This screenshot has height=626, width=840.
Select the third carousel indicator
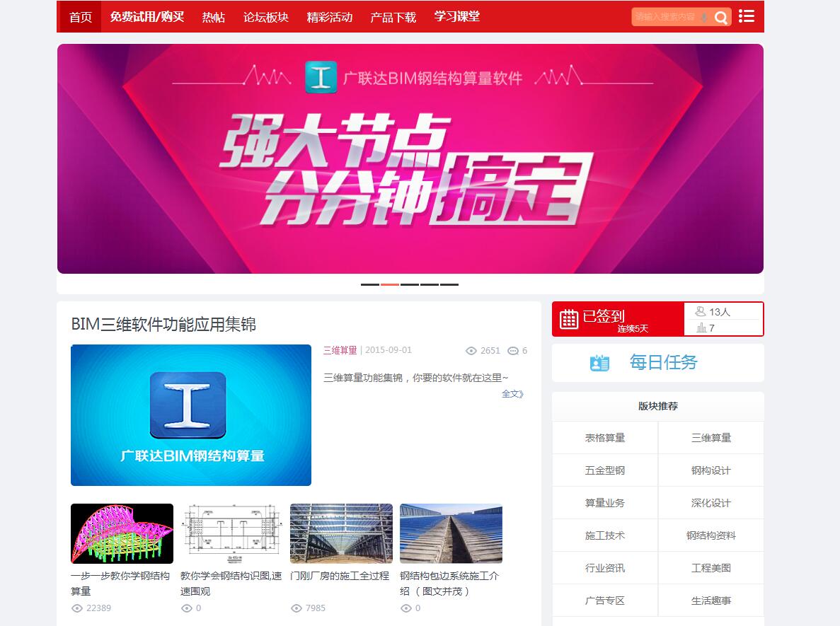[410, 284]
